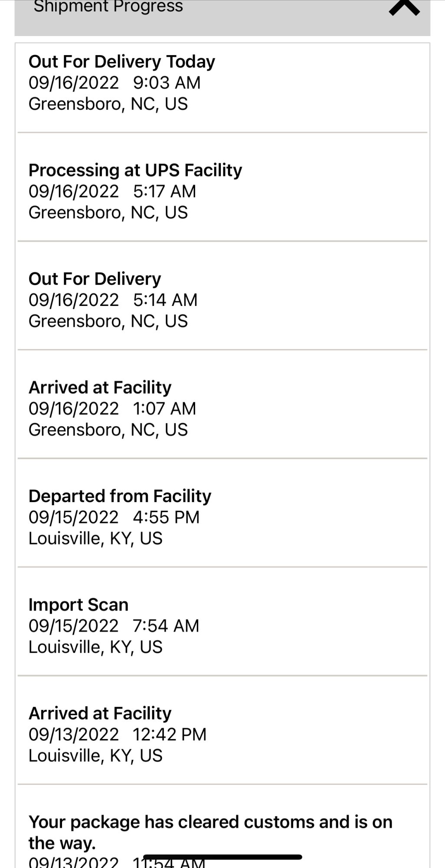This screenshot has height=868, width=445.
Task: Tap Louisville, KY location under Departed from Facility
Action: 95,539
